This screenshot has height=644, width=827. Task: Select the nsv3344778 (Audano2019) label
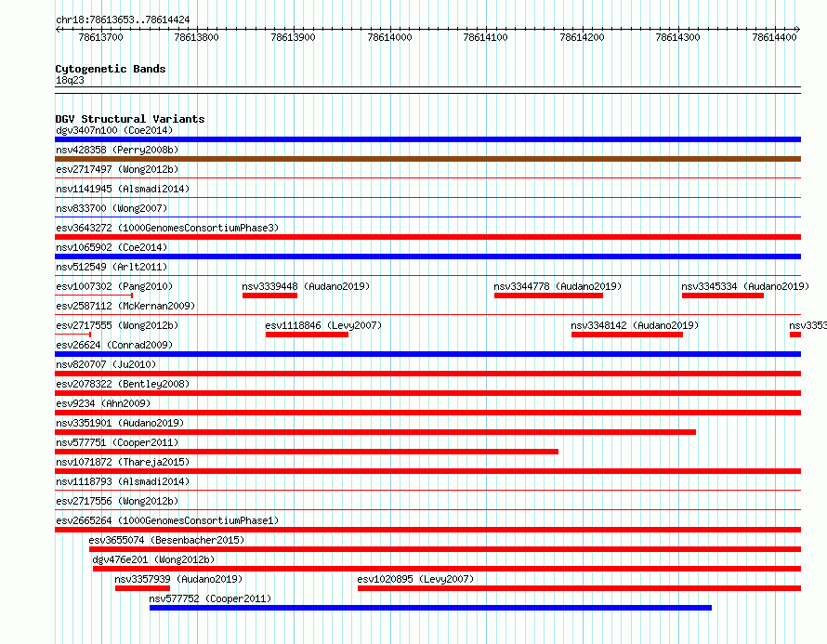[558, 286]
